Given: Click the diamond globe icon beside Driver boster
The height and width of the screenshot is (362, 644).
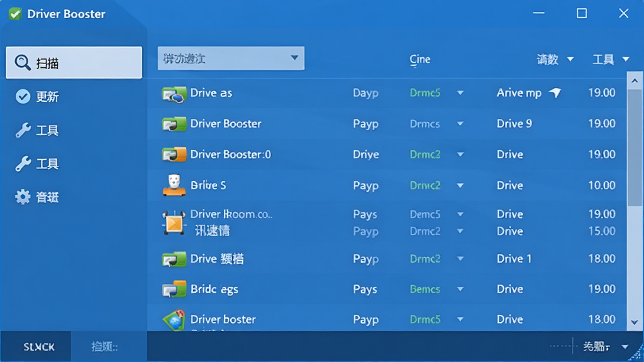Looking at the screenshot, I should 174,320.
